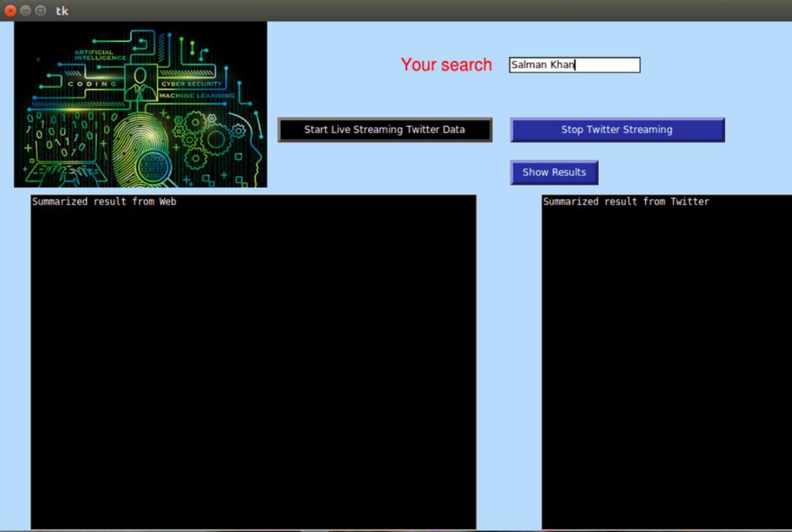
Task: Click the large gear in the banner
Action: pos(218,140)
